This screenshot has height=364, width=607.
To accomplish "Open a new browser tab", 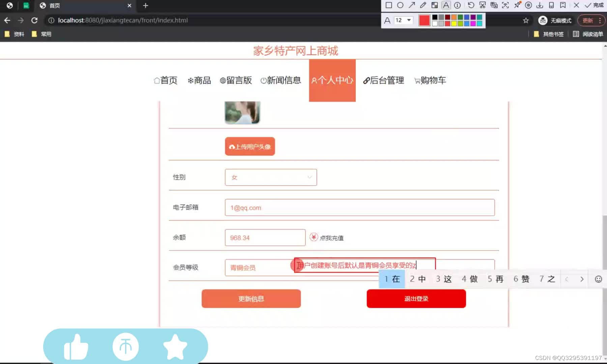I will coord(145,5).
